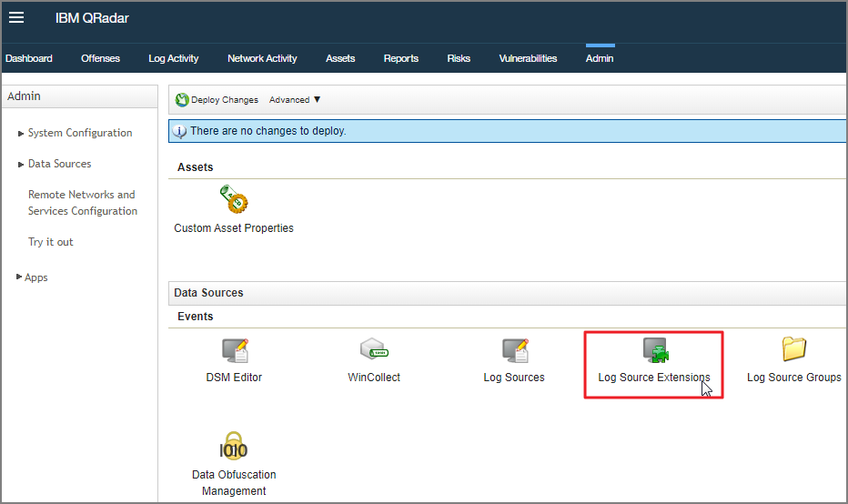The image size is (848, 504).
Task: Switch to the Risks tab
Action: click(459, 58)
